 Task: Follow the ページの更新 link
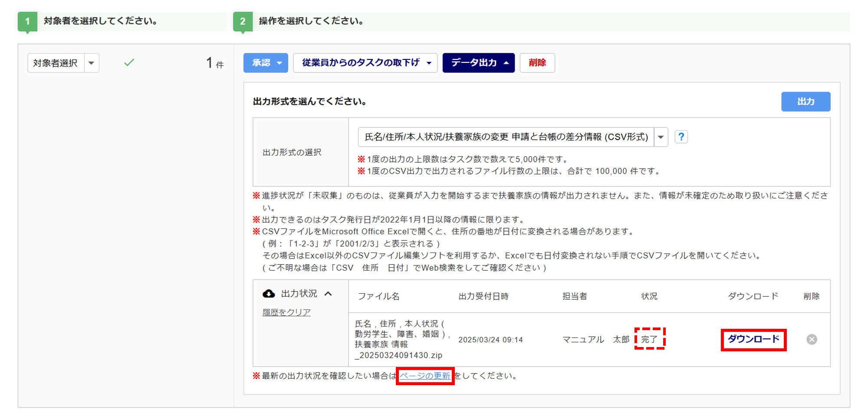[425, 376]
